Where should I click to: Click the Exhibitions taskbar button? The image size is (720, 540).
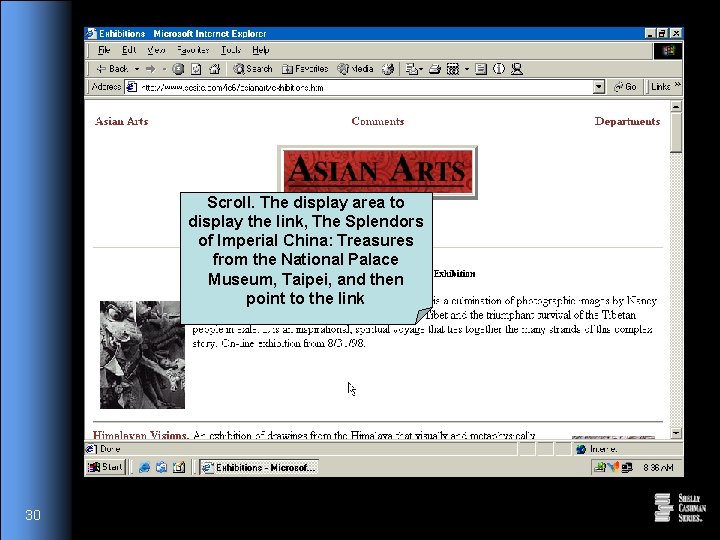point(259,467)
